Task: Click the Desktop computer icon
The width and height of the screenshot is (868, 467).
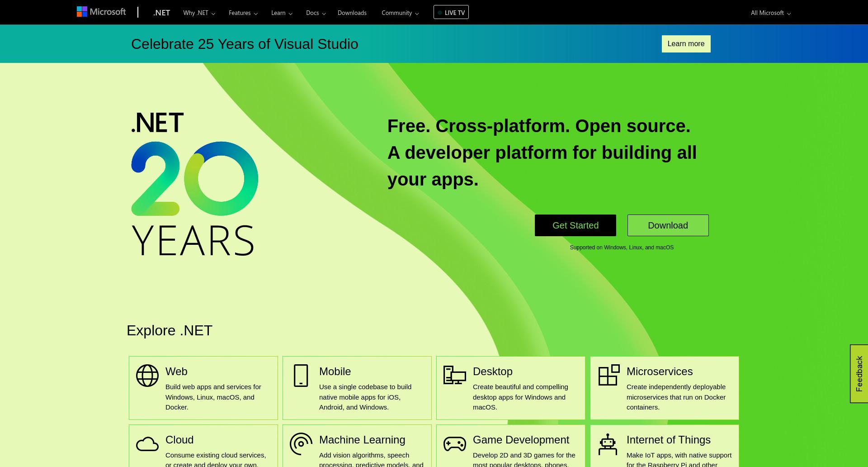Action: click(455, 375)
